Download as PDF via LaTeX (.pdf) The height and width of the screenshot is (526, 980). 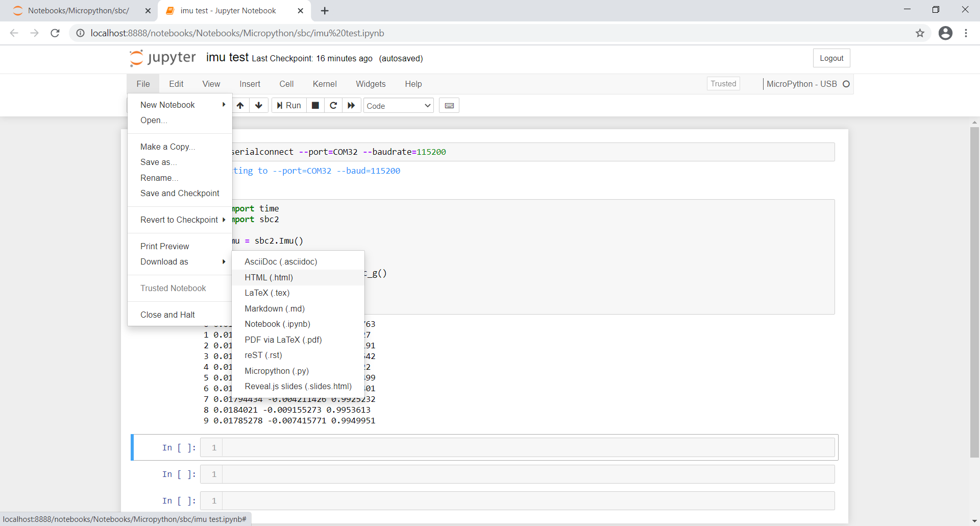tap(298, 340)
